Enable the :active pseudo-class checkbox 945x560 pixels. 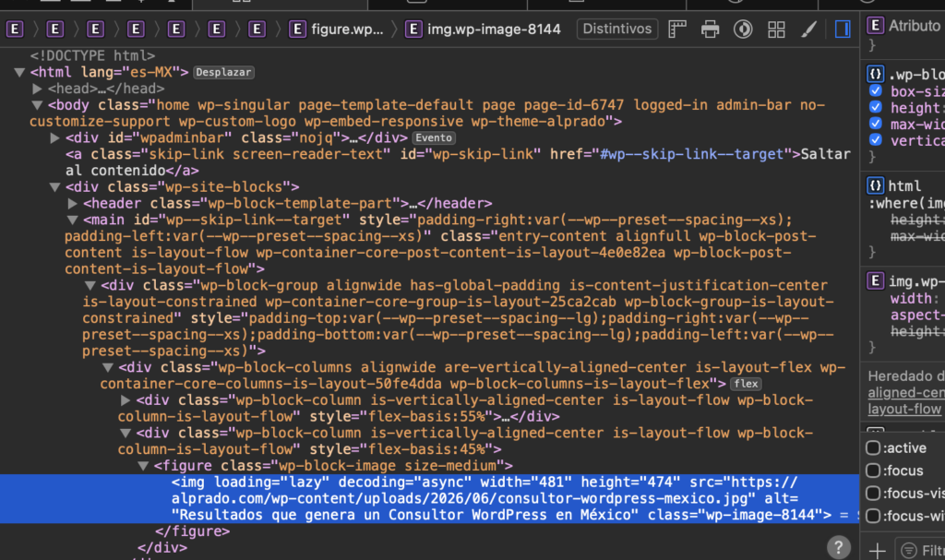[x=873, y=447]
